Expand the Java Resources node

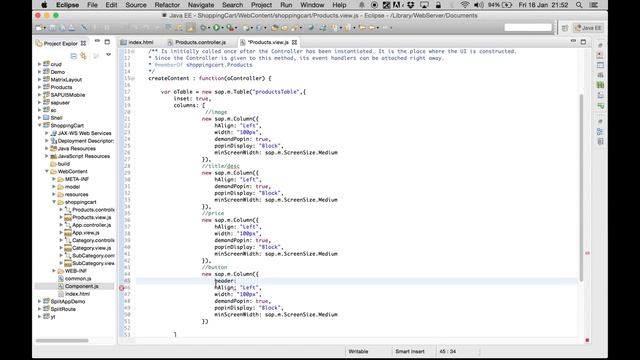point(47,149)
